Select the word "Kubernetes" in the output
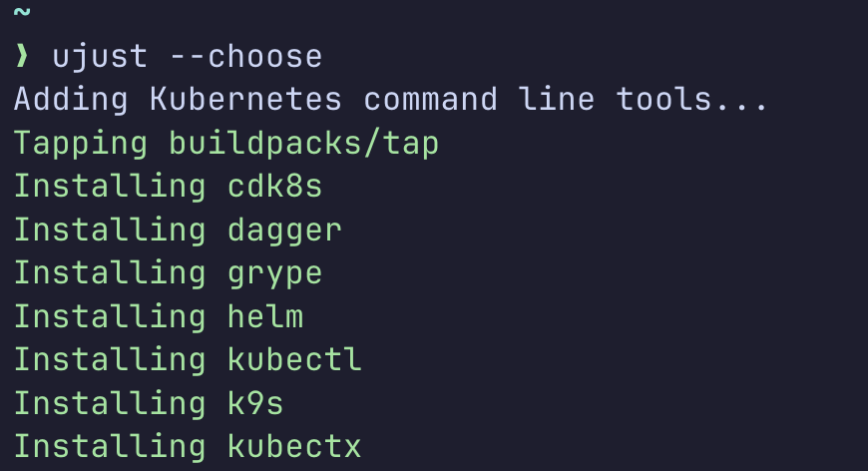 tap(245, 100)
